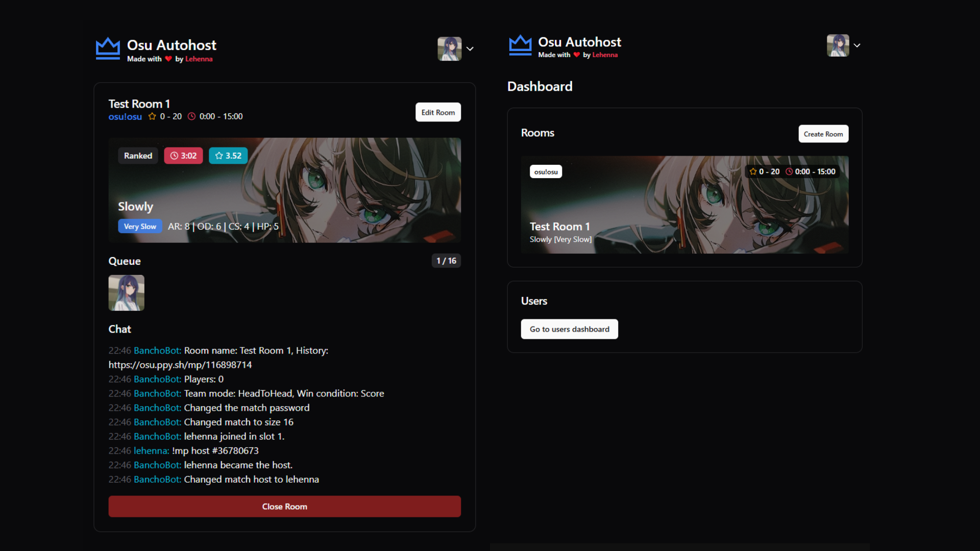This screenshot has height=551, width=980.
Task: Click the AR: 8 | OD: 6 | CS: 4 | HP: 5 stats
Action: coord(223,227)
